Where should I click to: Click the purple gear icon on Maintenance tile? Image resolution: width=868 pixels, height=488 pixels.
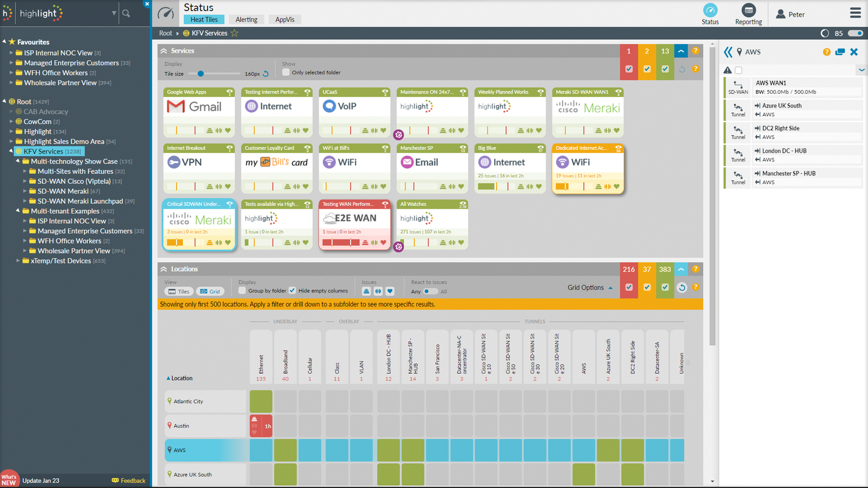point(399,134)
